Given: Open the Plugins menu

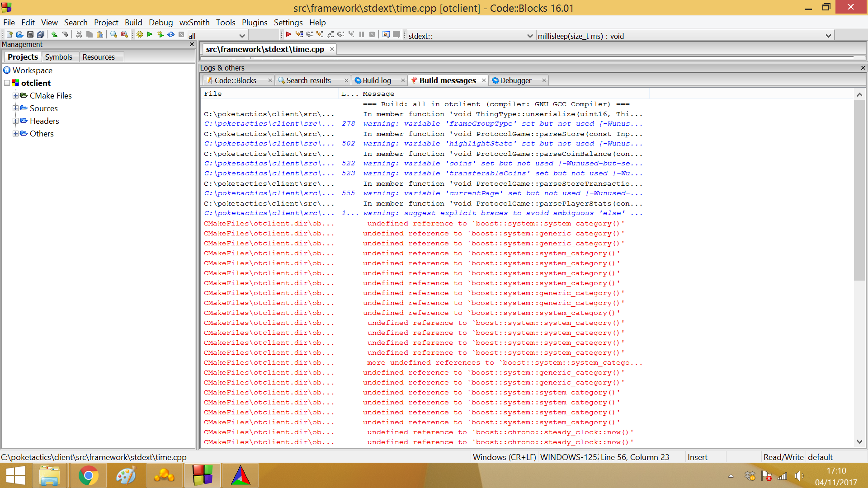Looking at the screenshot, I should (x=255, y=22).
